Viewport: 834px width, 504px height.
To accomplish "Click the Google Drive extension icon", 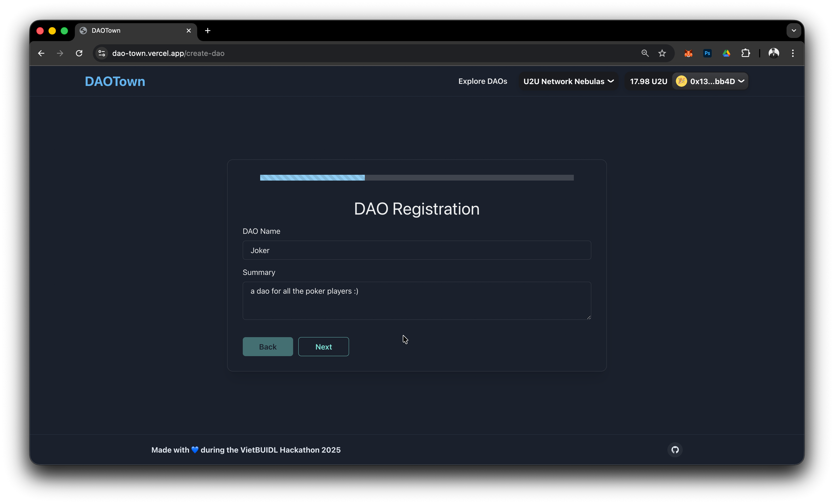I will [726, 53].
